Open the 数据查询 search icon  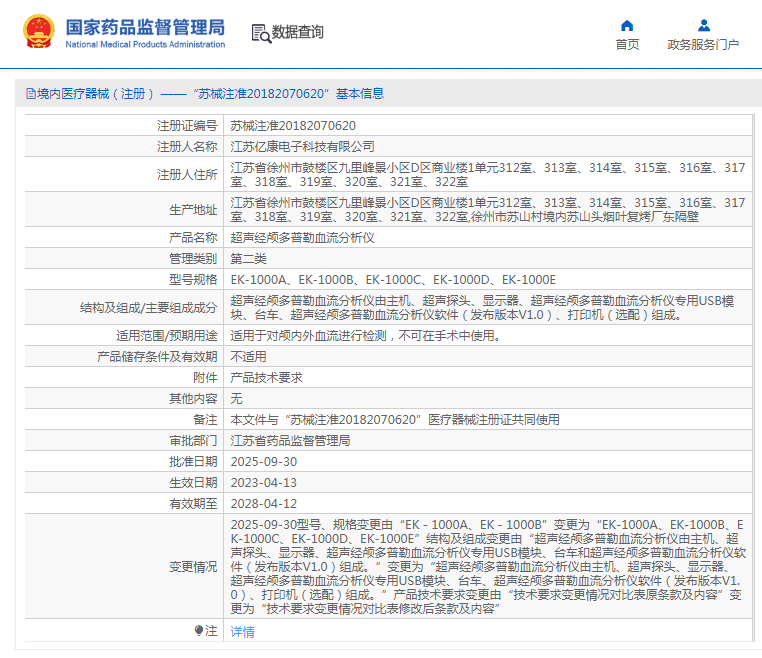pyautogui.click(x=260, y=33)
